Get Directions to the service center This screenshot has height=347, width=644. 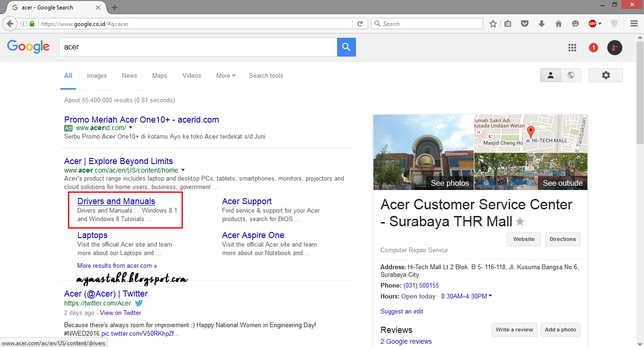[x=563, y=239]
